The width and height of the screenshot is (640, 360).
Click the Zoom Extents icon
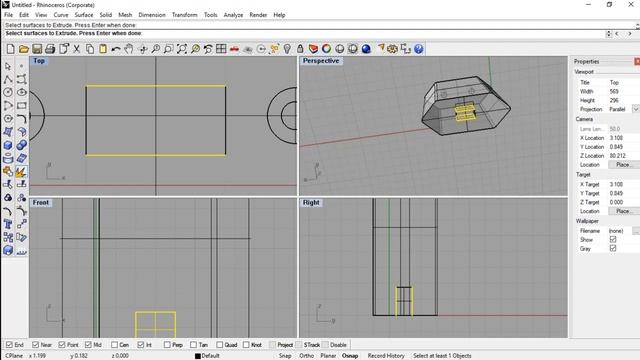182,49
